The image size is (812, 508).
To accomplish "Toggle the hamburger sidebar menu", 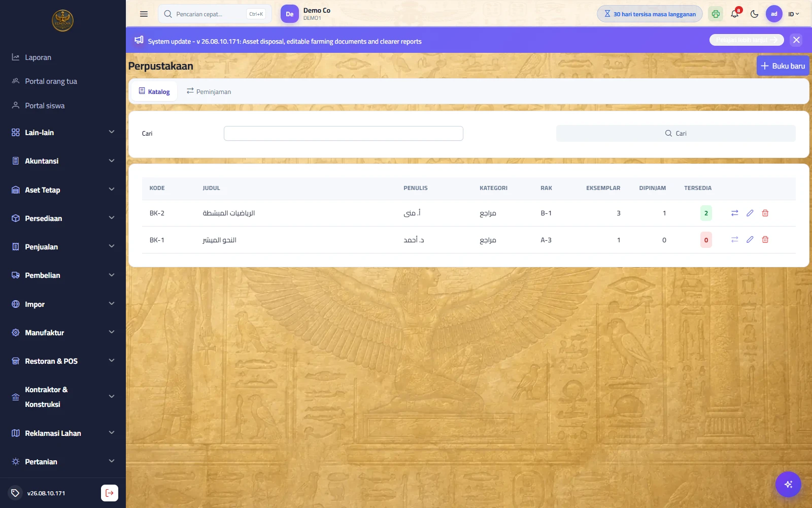I will point(144,14).
